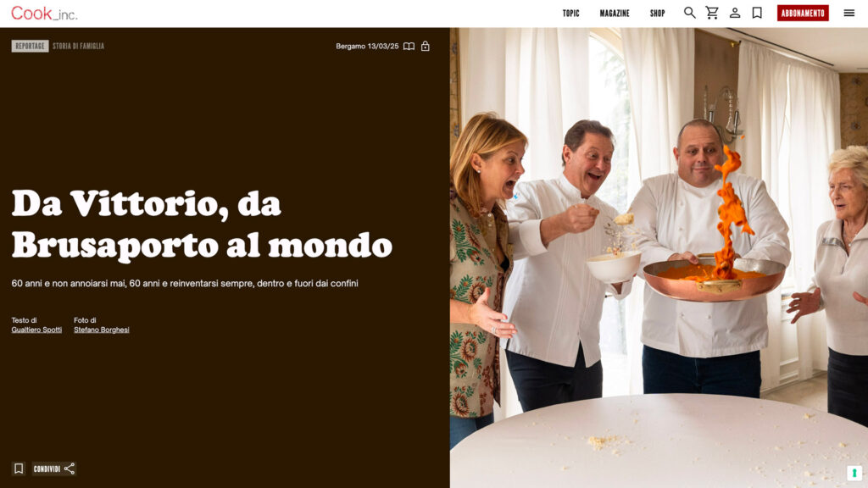This screenshot has width=868, height=488.
Task: Open the Magazine menu
Action: coord(615,14)
